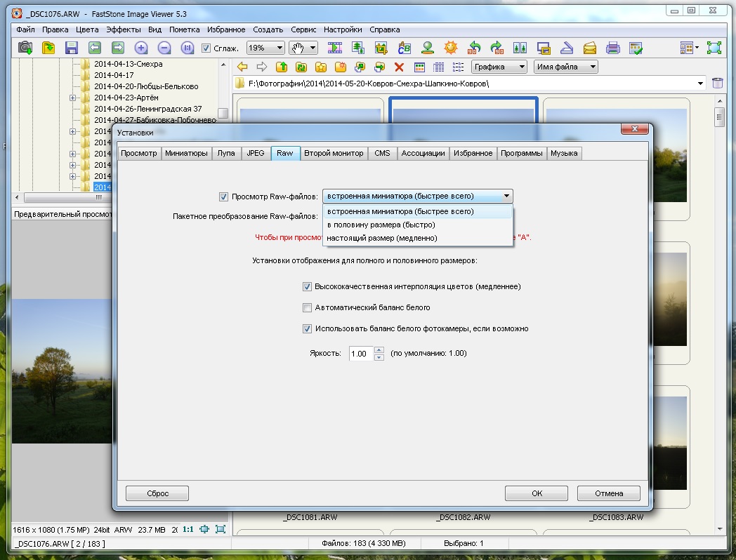
Task: Select the '2014-04-13-Смехра' folder
Action: click(x=128, y=65)
